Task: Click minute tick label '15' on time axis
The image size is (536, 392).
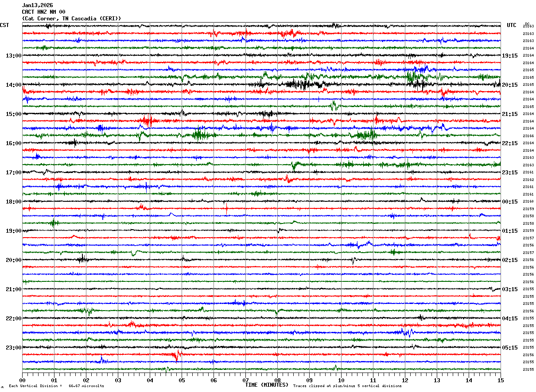Action: pyautogui.click(x=501, y=380)
